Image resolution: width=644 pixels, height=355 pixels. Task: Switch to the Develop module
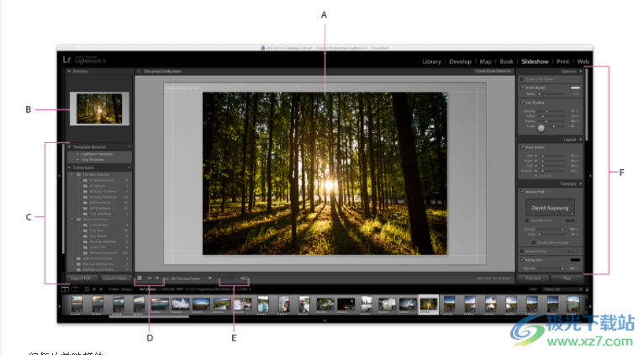click(x=460, y=61)
